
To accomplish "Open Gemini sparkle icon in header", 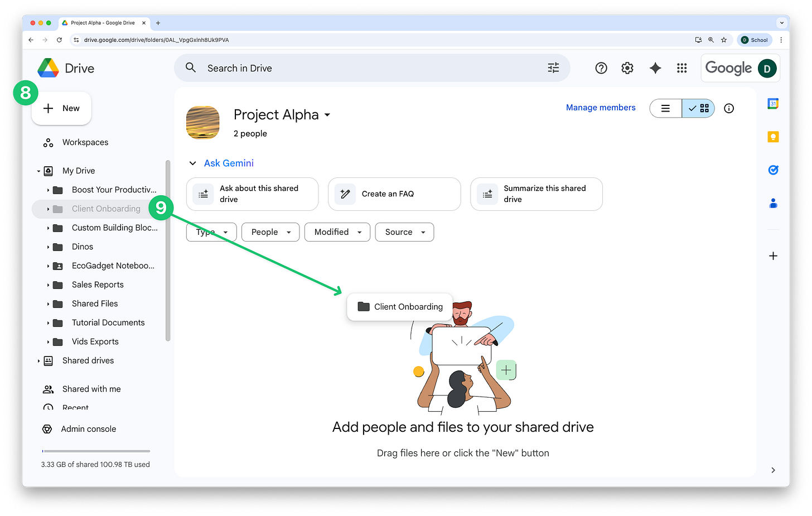I will click(x=655, y=68).
